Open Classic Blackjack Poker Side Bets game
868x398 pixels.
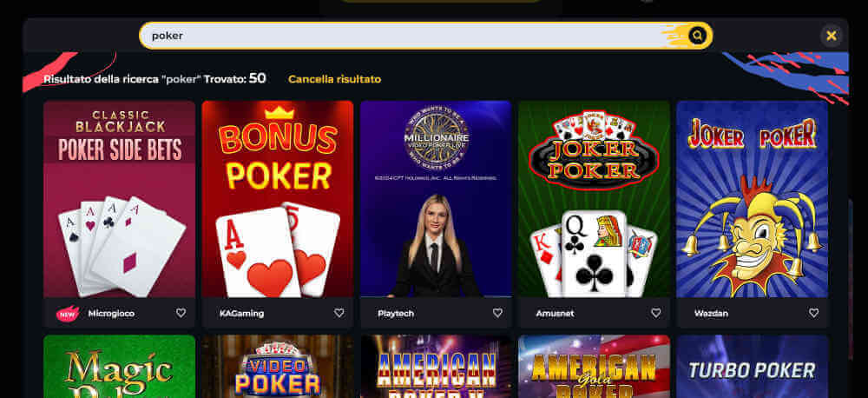tap(120, 199)
